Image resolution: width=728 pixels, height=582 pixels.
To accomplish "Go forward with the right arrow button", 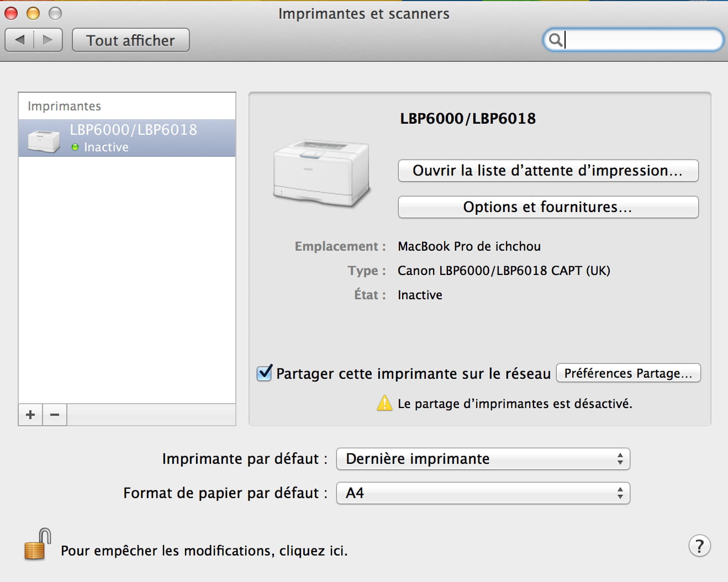I will tap(48, 40).
